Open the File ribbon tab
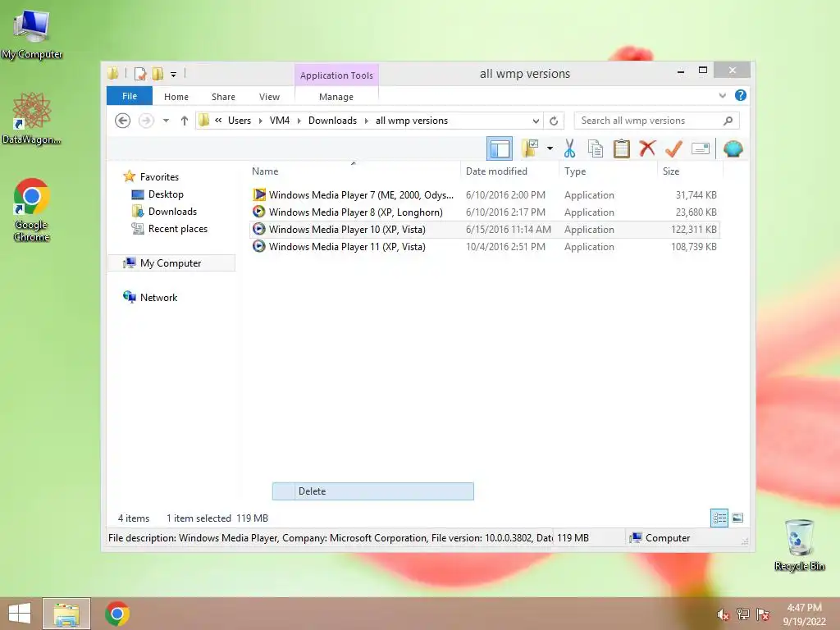 130,96
